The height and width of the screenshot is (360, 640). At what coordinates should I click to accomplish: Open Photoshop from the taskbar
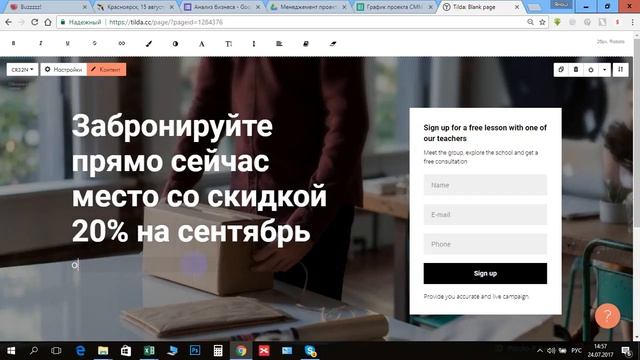tap(195, 351)
